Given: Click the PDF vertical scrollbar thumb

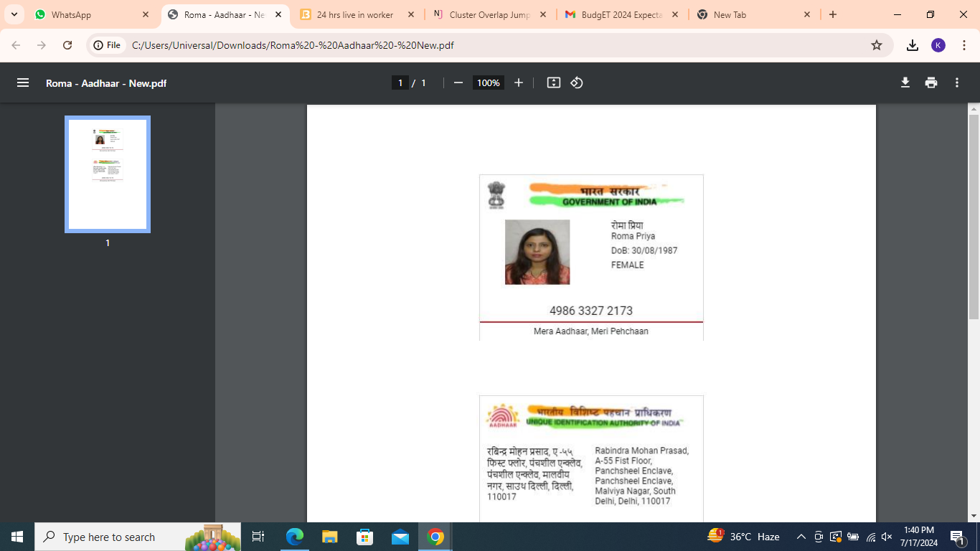Looking at the screenshot, I should [974, 217].
